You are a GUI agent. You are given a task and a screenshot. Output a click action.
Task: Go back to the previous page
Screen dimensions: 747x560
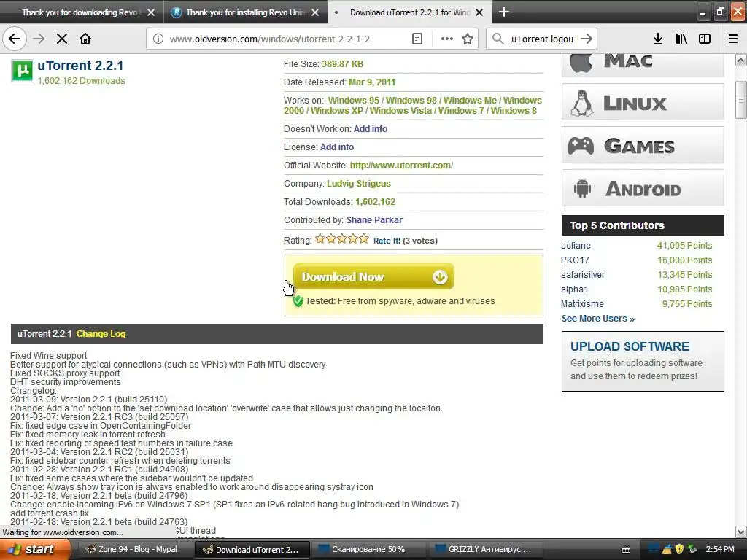pyautogui.click(x=15, y=39)
